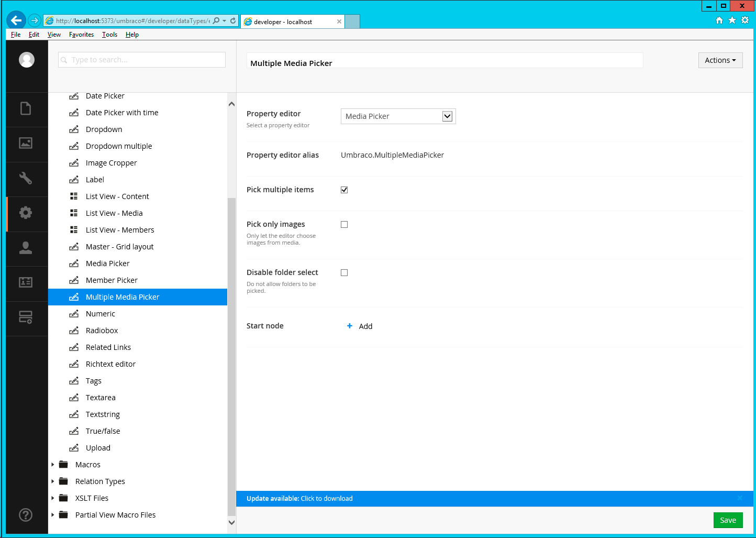Enable the Pick only images checkbox

click(x=344, y=224)
